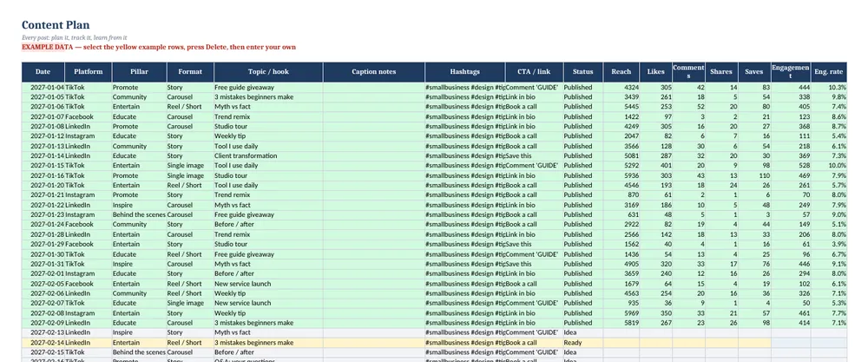Select the 3.9% engagement rate cell
This screenshot has height=362, width=868.
coord(829,244)
